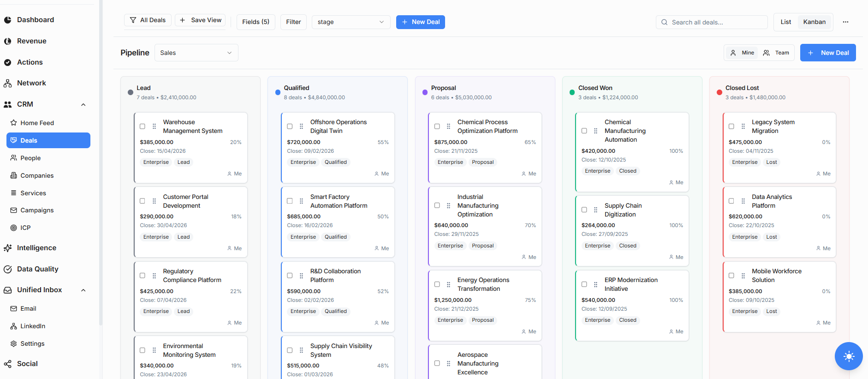Click the sun theme toggle button
868x379 pixels.
[x=848, y=356]
